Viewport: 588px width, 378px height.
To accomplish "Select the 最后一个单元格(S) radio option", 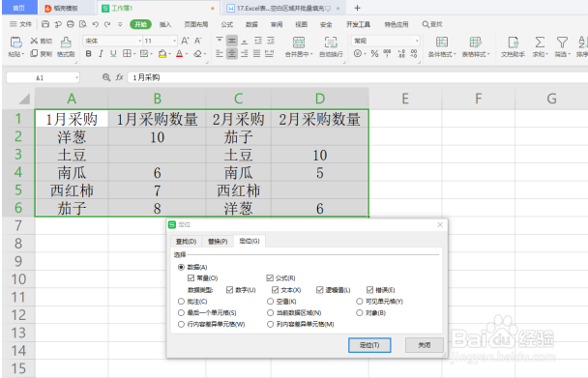I will (181, 313).
